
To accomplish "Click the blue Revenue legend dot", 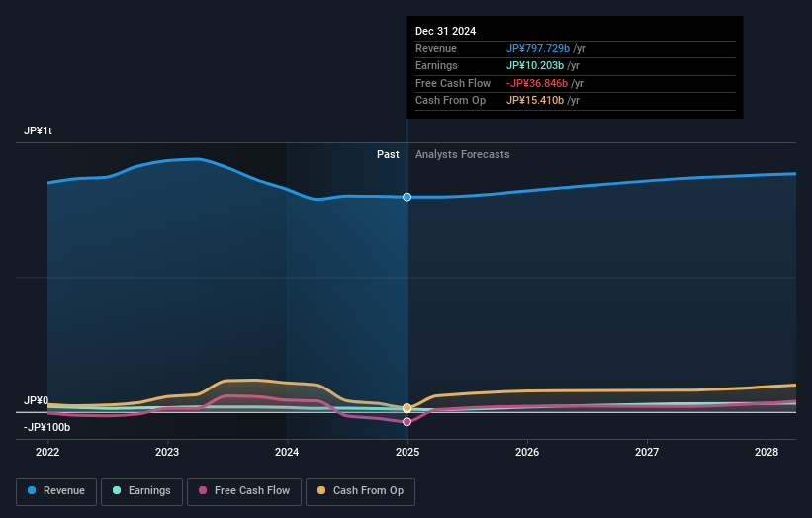I will tap(32, 490).
